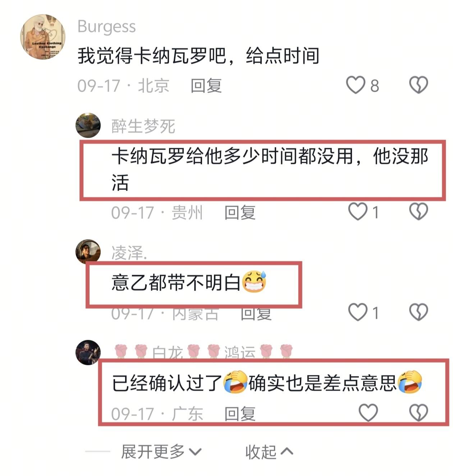This screenshot has height=476, width=453.
Task: Open 醉生梦死's avatar picture
Action: 88,125
